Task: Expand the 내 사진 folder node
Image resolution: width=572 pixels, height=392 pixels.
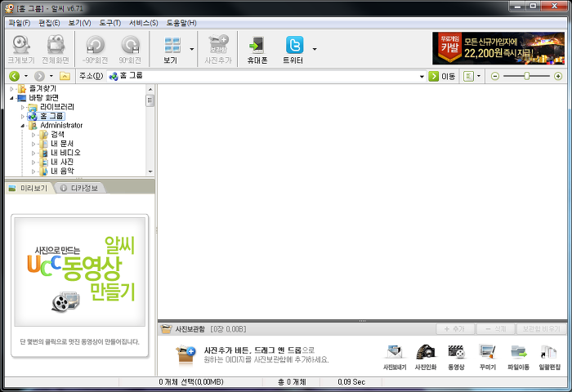Action: click(x=34, y=162)
